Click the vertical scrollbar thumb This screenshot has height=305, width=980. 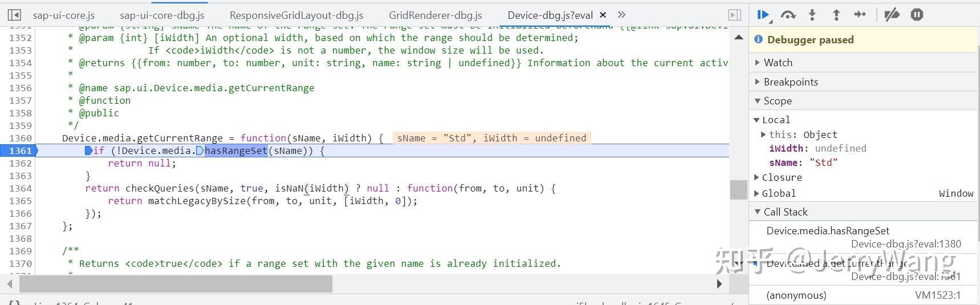(739, 190)
